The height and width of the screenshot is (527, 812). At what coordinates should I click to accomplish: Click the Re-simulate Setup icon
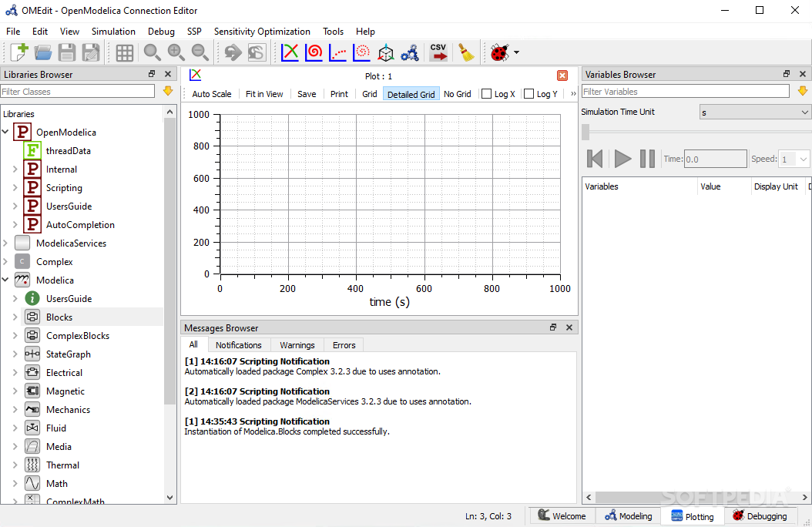click(257, 52)
